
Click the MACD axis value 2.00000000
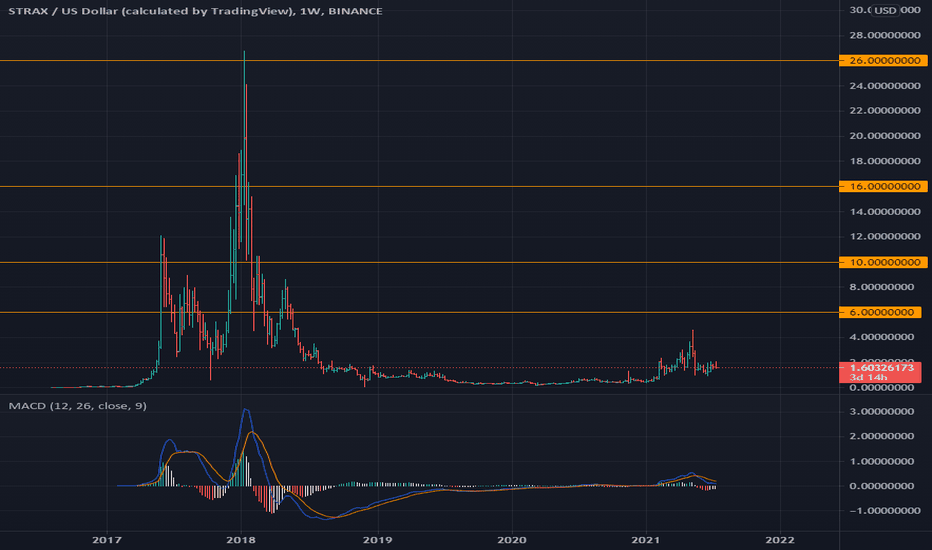tap(882, 436)
